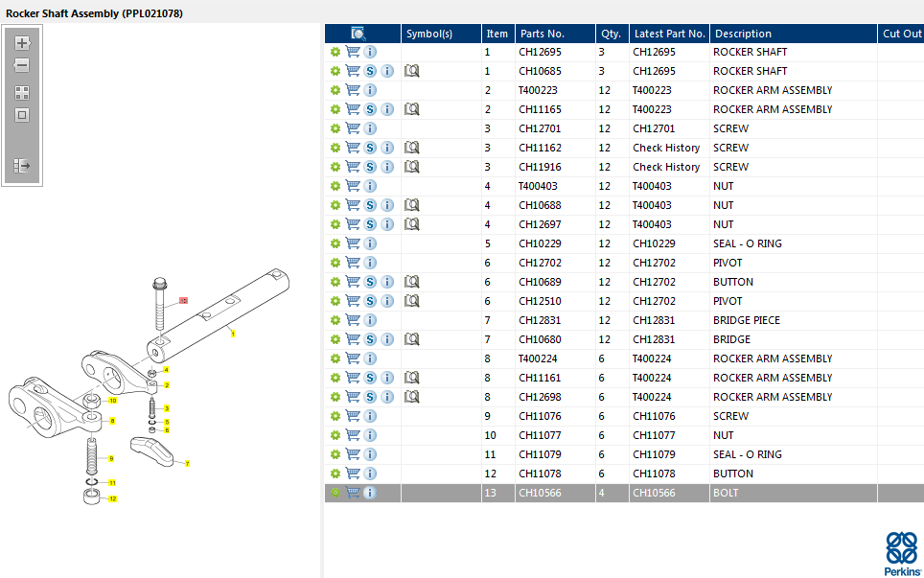This screenshot has height=578, width=924.
Task: Open supersession S icon for CH10689
Action: [x=370, y=282]
